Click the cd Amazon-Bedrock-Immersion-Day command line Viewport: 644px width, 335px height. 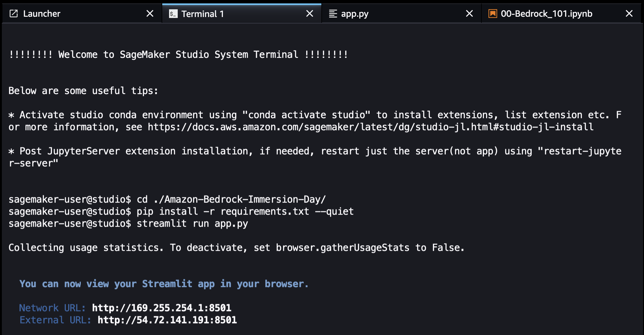click(231, 199)
